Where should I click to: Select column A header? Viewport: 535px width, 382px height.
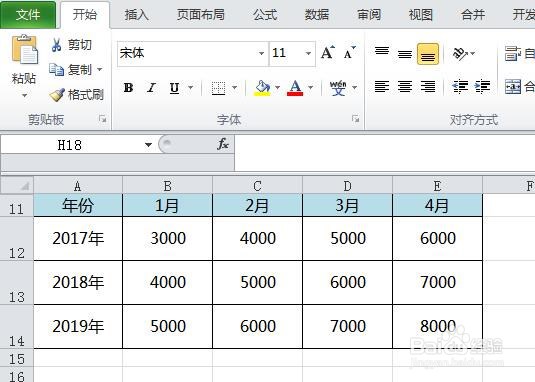click(x=78, y=186)
